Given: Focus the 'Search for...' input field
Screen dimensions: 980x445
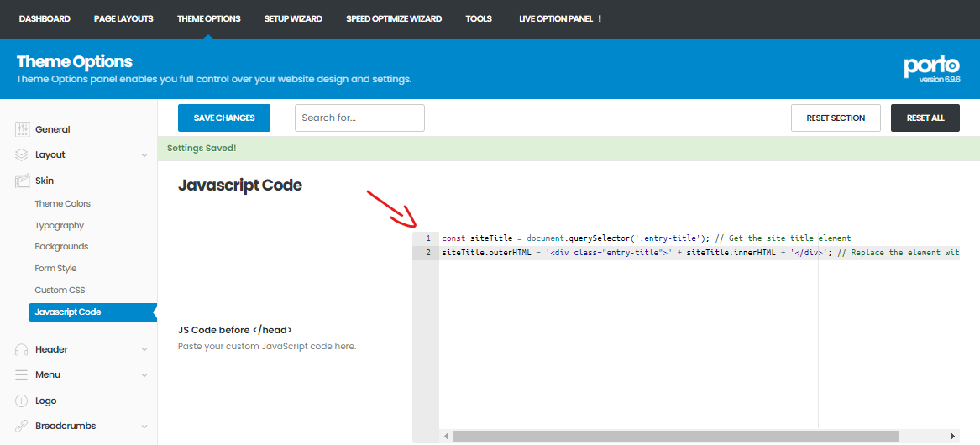Looking at the screenshot, I should (x=359, y=118).
